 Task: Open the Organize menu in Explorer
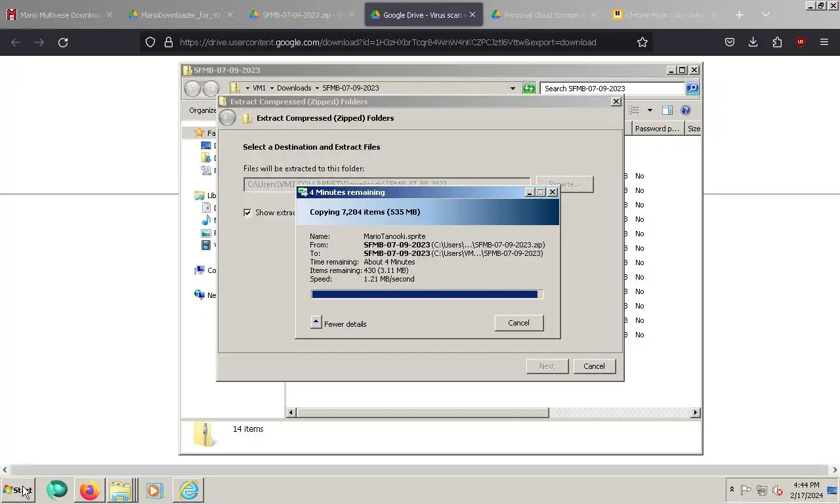tap(202, 110)
